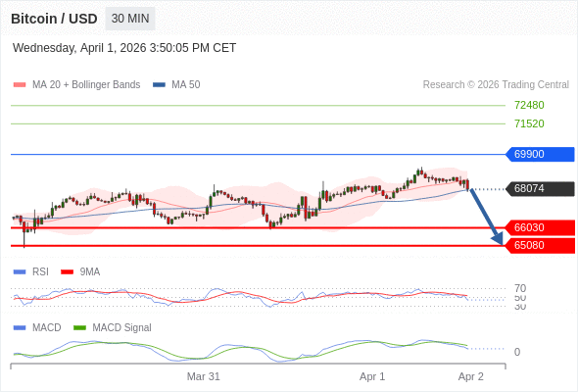This screenshot has width=578, height=392.
Task: Click the MACD blue legend swatch
Action: [x=20, y=328]
